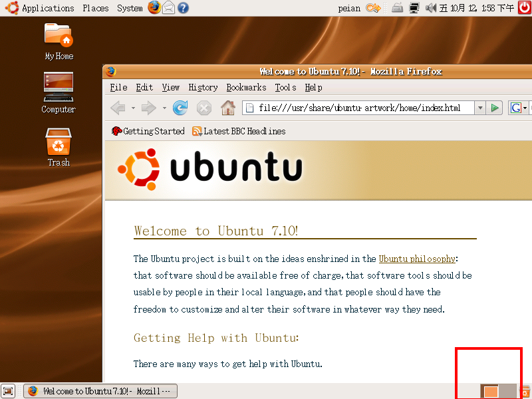This screenshot has width=532, height=399.
Task: Open the Firefox Bookmarks menu
Action: pos(246,88)
